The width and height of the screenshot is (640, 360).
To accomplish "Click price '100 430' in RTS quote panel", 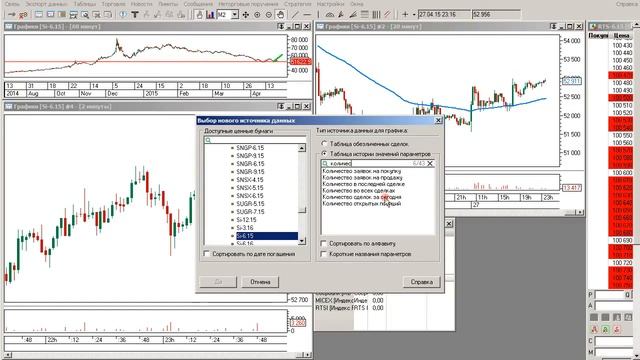I will [622, 45].
